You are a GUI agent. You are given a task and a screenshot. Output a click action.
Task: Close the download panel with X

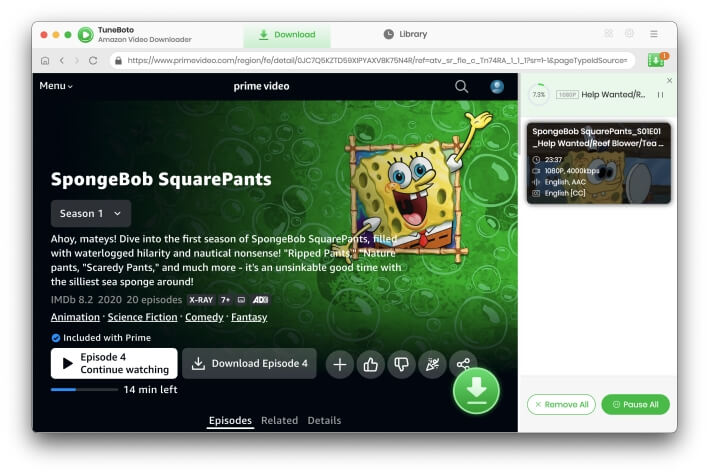click(x=669, y=81)
